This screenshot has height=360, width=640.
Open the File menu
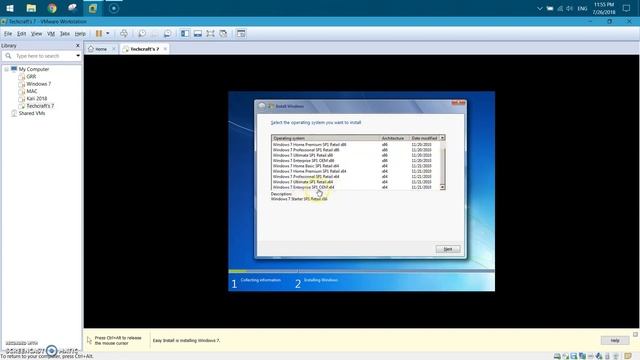[x=8, y=33]
